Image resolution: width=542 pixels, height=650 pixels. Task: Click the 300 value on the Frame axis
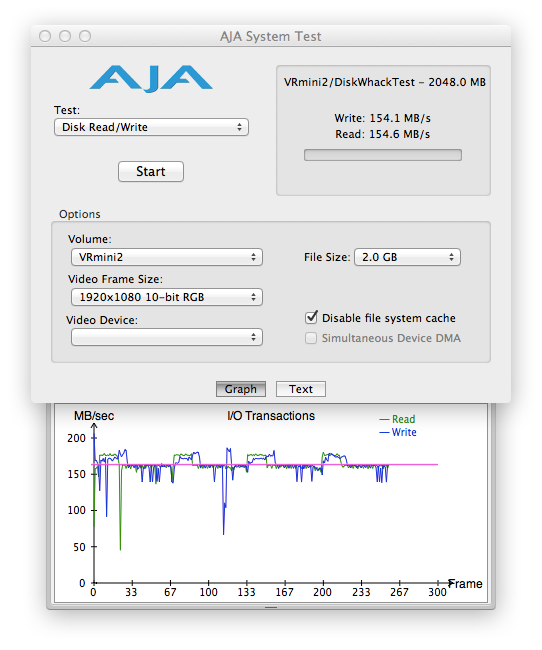437,592
